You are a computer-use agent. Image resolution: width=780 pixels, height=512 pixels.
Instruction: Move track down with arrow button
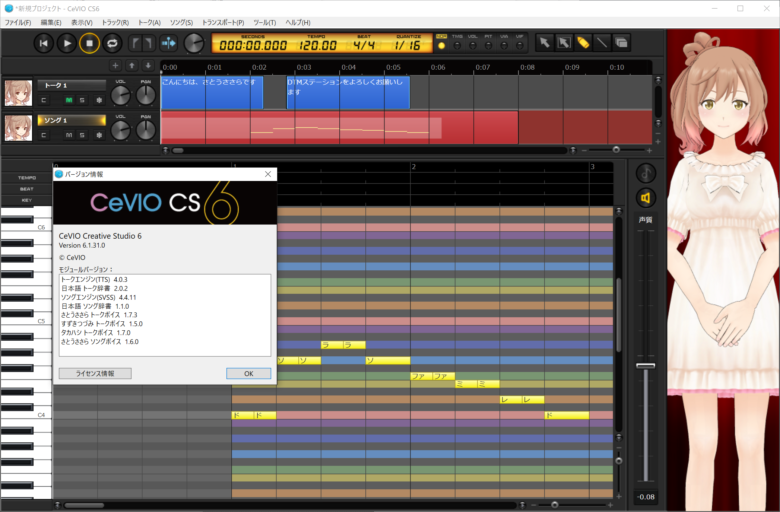tap(148, 66)
